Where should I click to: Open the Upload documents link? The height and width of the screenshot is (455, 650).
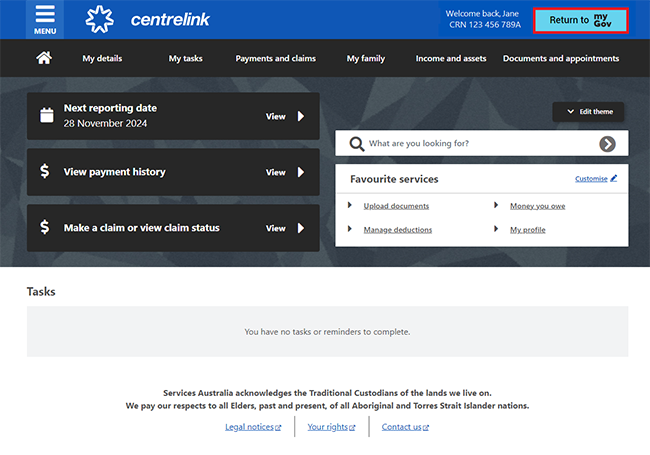coord(396,206)
